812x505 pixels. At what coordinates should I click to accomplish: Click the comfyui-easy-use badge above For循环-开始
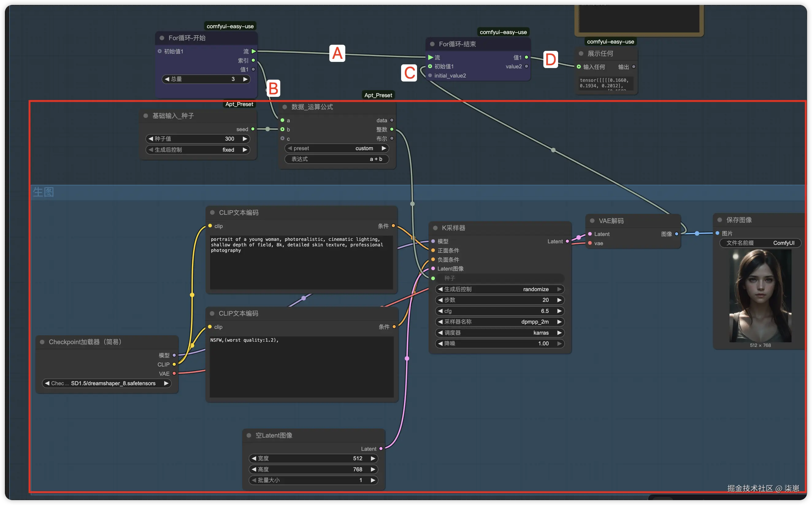[x=230, y=26]
